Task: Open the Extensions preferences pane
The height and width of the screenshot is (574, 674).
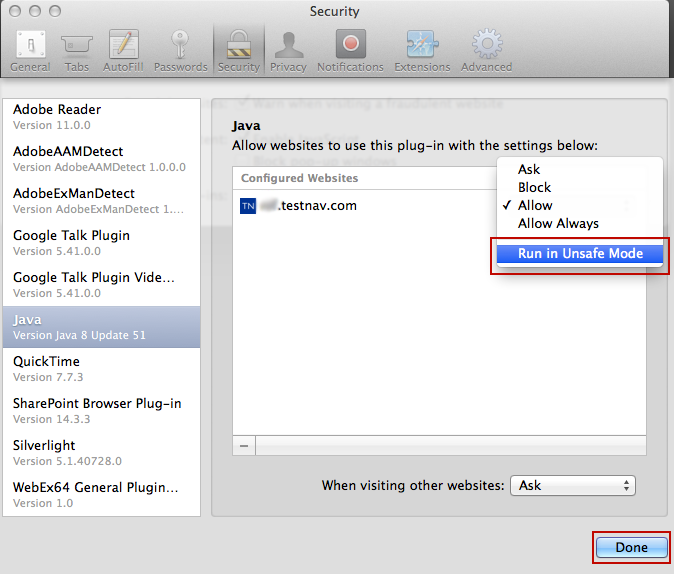Action: (422, 50)
